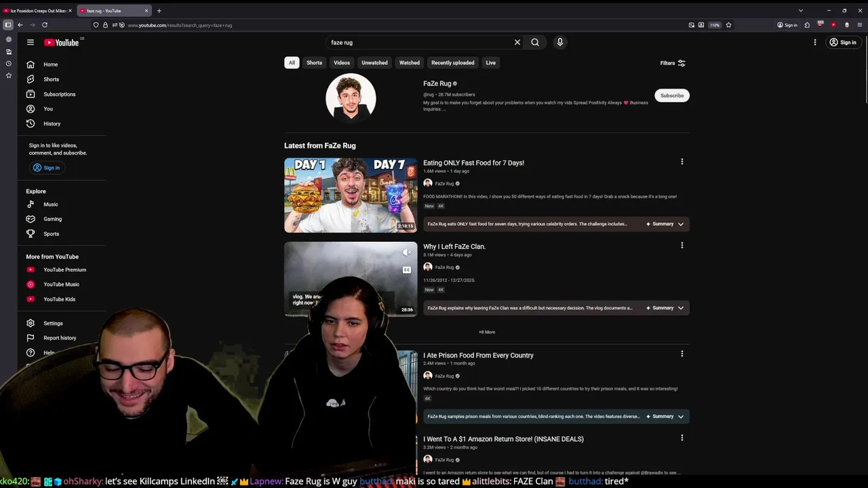The height and width of the screenshot is (488, 868).
Task: Open YouTube settings three-dot menu in header
Action: (815, 42)
